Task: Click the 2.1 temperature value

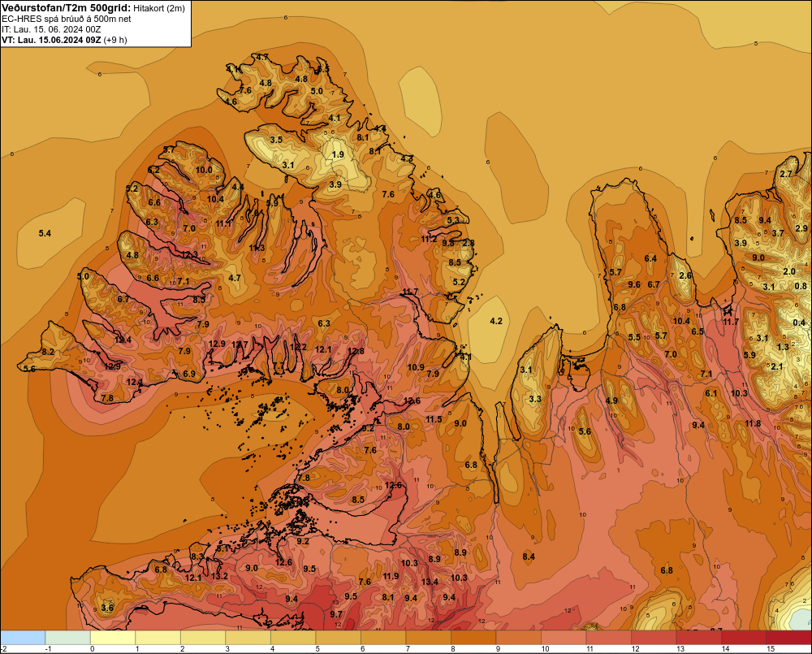Action: pos(777,367)
